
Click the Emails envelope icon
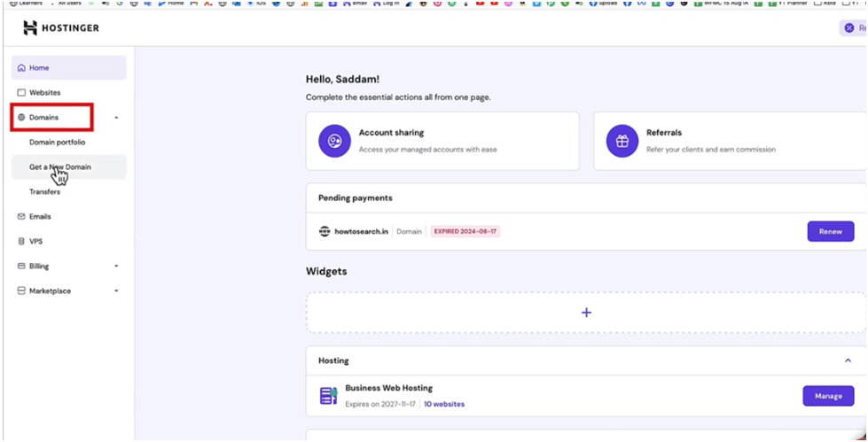[22, 216]
